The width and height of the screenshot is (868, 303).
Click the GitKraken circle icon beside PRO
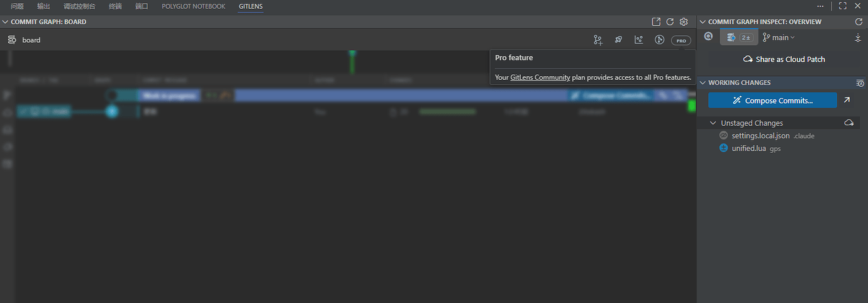(659, 40)
